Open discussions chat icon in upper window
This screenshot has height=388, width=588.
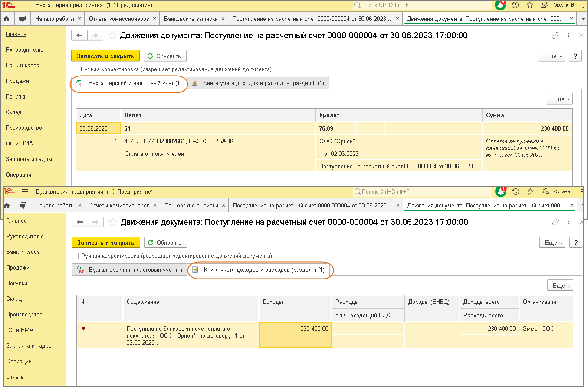(x=22, y=19)
